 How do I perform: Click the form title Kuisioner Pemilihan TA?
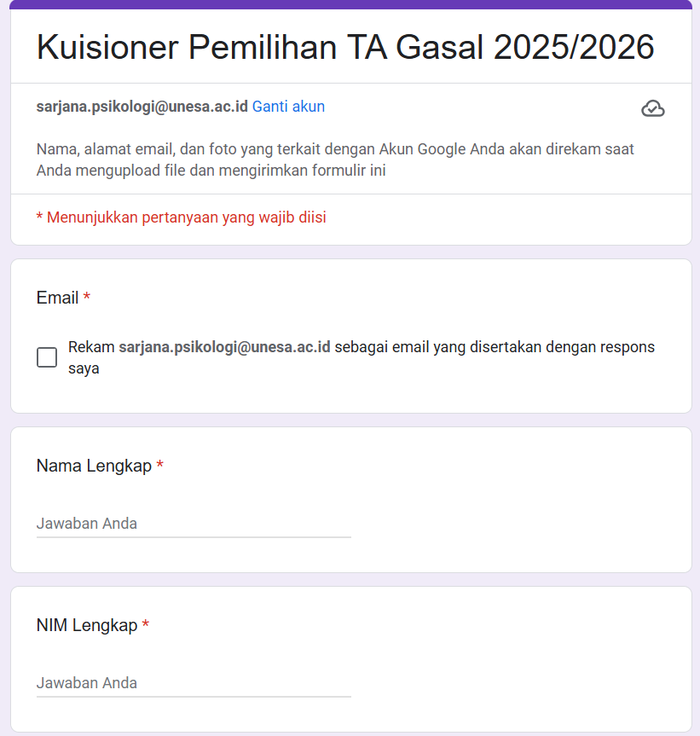[x=345, y=47]
